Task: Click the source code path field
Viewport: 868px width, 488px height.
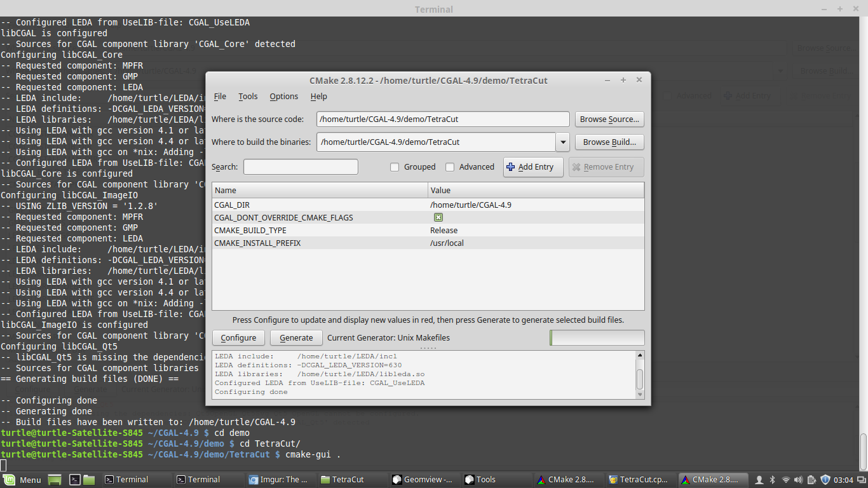Action: [443, 119]
